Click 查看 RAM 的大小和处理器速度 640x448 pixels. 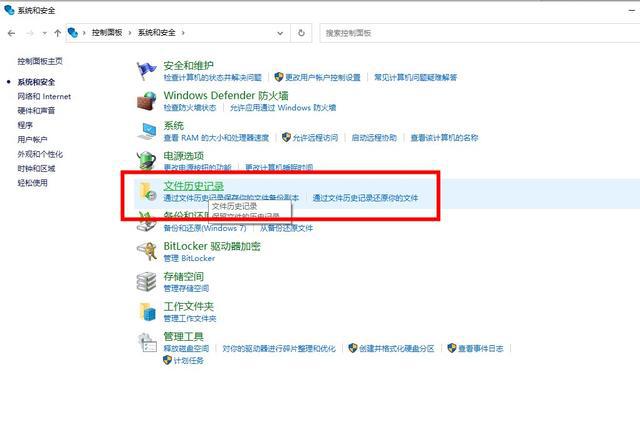pos(216,138)
